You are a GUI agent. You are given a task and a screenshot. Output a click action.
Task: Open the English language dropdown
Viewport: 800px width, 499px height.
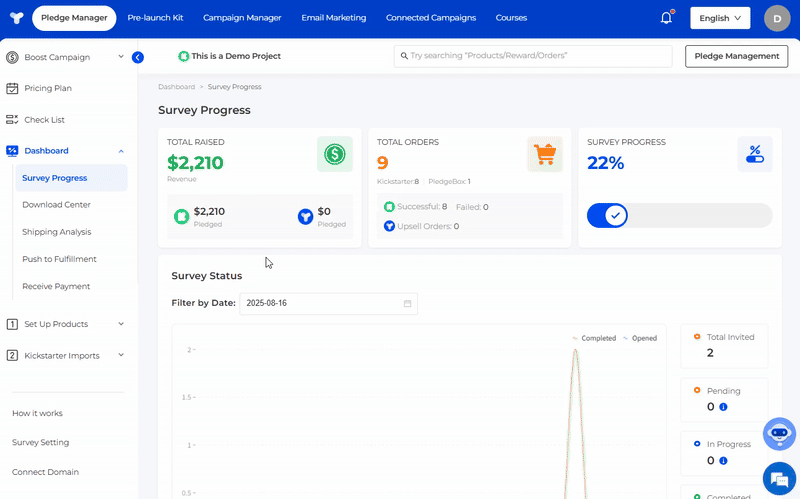[x=720, y=18]
